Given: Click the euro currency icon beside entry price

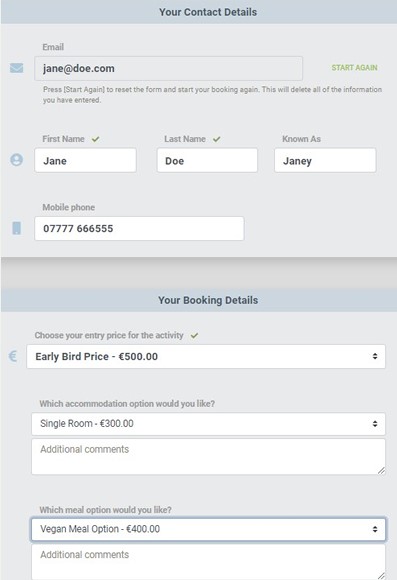Looking at the screenshot, I should click(x=13, y=356).
